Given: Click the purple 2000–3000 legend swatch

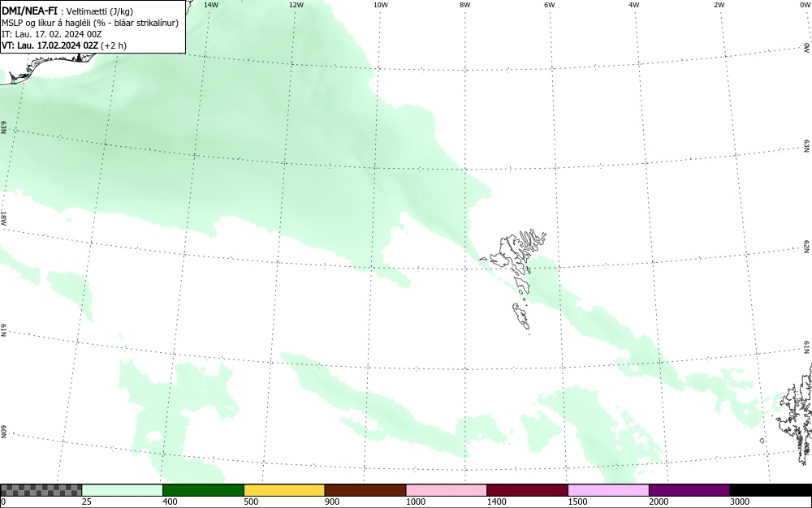Looking at the screenshot, I should (689, 490).
